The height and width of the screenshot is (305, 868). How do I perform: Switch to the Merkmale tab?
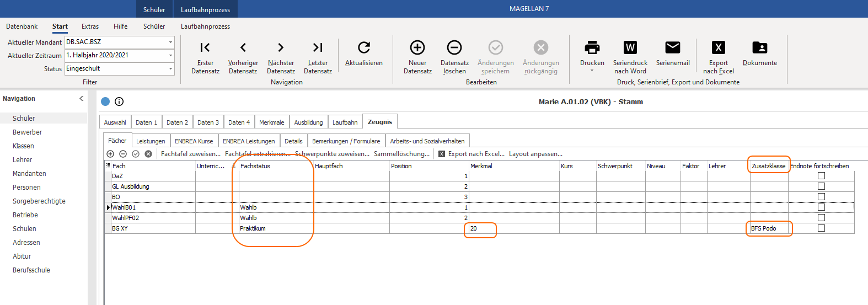click(271, 122)
